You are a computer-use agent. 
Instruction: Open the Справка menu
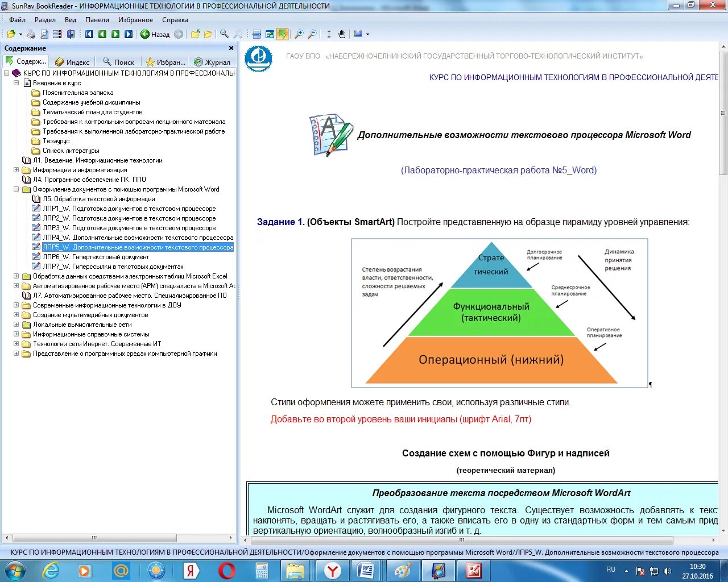point(175,19)
